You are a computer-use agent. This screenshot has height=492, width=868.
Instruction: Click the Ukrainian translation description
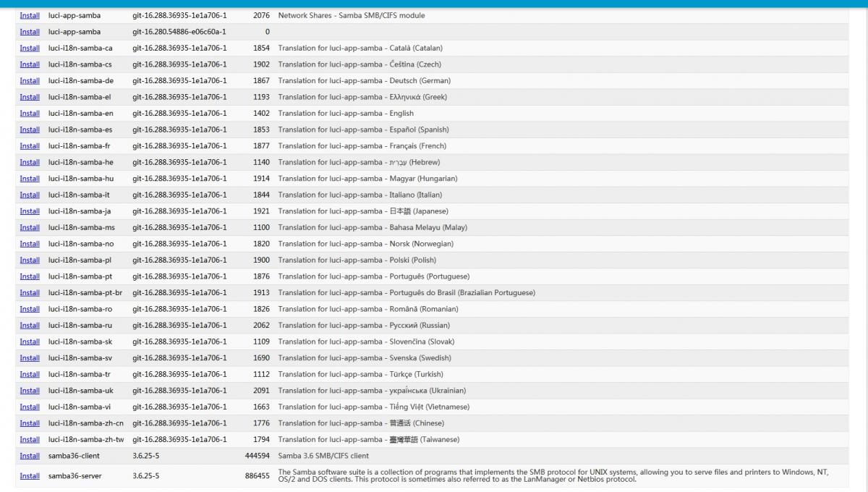coord(372,391)
